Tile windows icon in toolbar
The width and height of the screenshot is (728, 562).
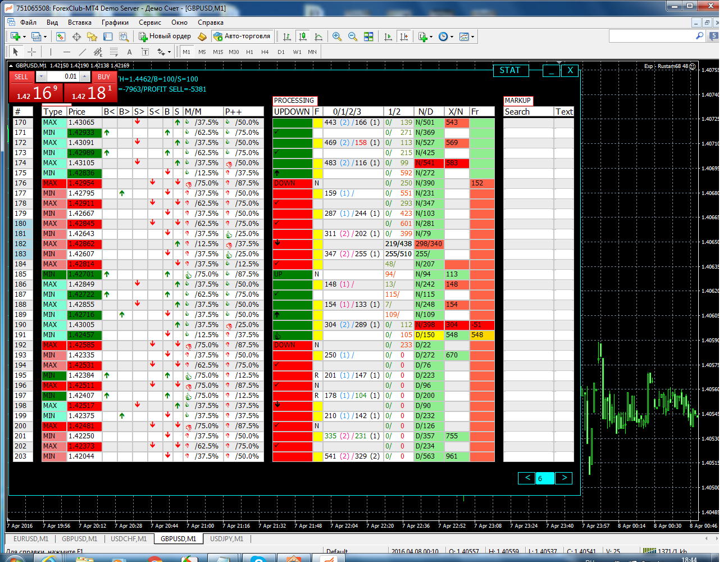point(368,37)
